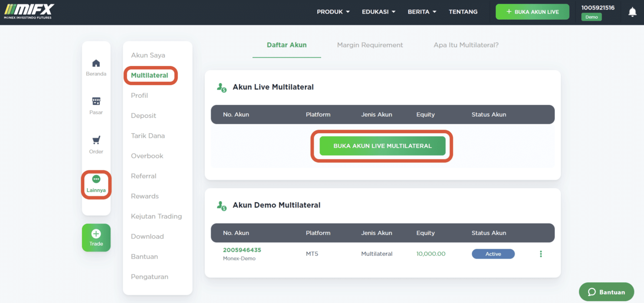Screen dimensions: 644x303
Task: Open Download in the side menu
Action: [147, 236]
